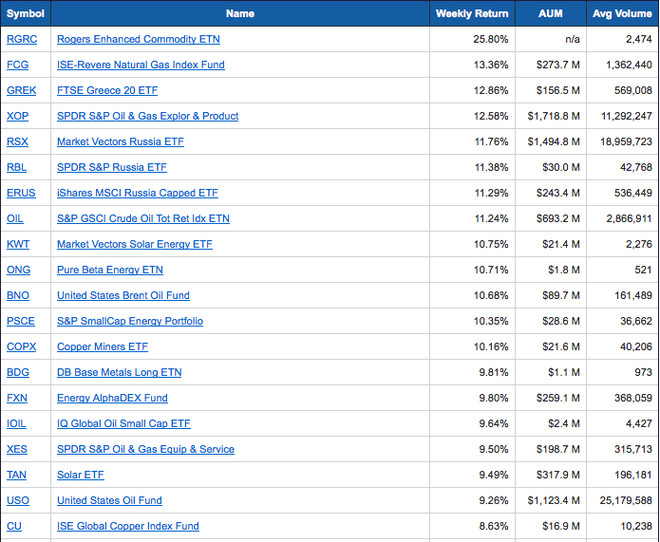Viewport: 660px width, 542px height.
Task: Open SPDR S&P Oil & Gas Equip & Service
Action: pyautogui.click(x=146, y=449)
